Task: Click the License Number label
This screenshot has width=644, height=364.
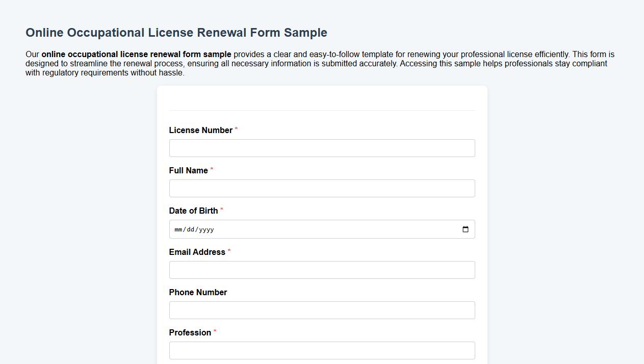Action: (201, 130)
